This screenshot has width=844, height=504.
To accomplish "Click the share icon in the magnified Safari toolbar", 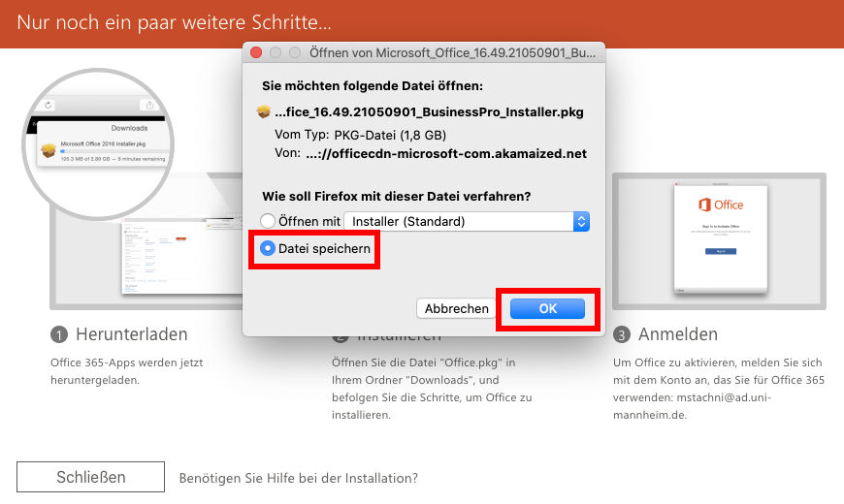I will tap(149, 105).
